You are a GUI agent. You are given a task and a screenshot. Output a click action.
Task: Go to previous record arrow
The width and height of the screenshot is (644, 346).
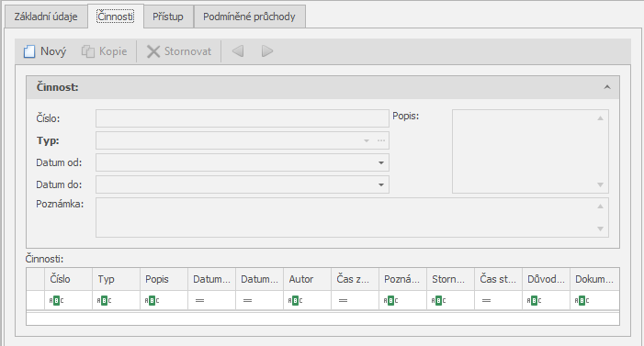tap(238, 51)
